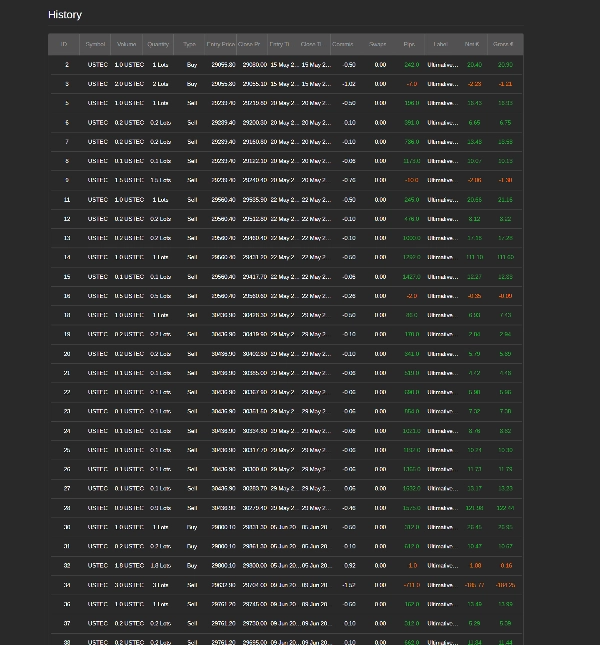Screen dimensions: 600x645
Task: Select the 2 Lots quantity cell
Action: tap(160, 84)
